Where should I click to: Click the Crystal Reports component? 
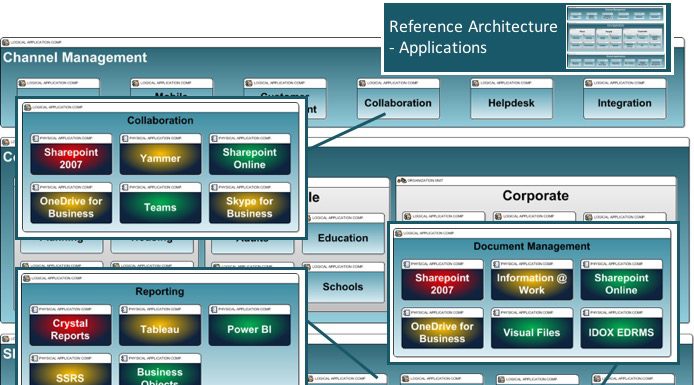tap(70, 325)
